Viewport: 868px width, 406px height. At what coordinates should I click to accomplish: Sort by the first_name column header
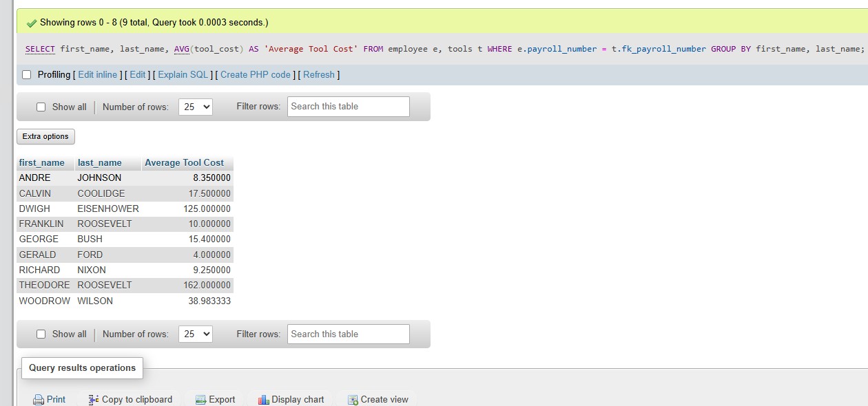click(x=42, y=163)
